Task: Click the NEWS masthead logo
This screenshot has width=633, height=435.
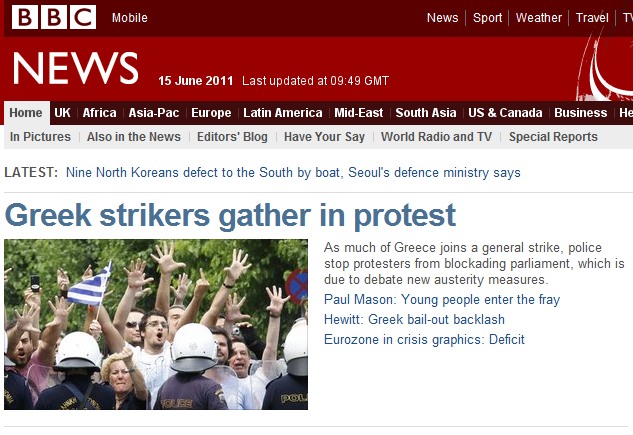Action: pos(75,68)
